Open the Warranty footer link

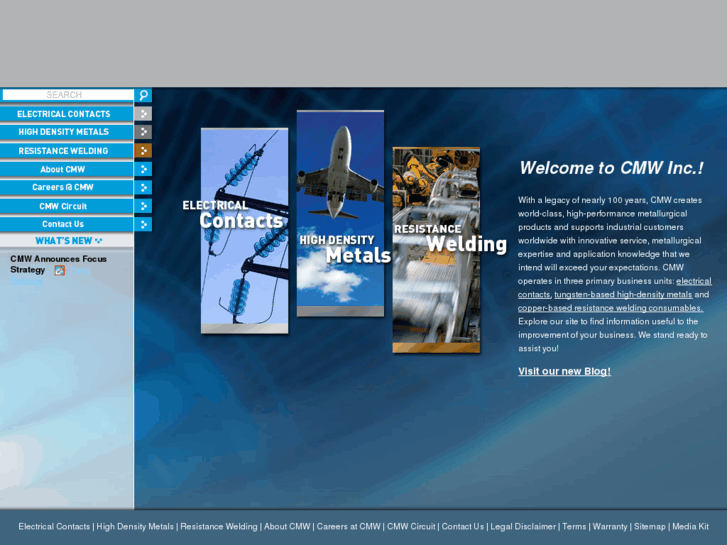pos(610,526)
